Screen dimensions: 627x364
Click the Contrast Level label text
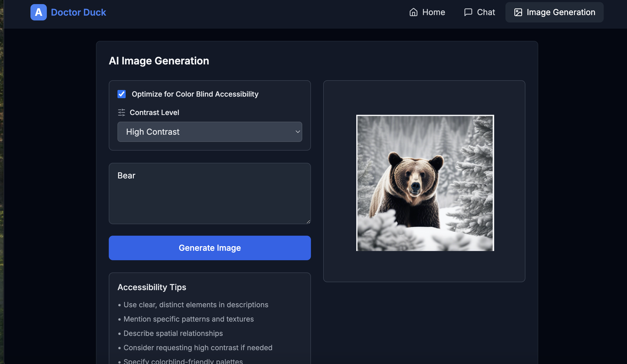click(x=154, y=112)
